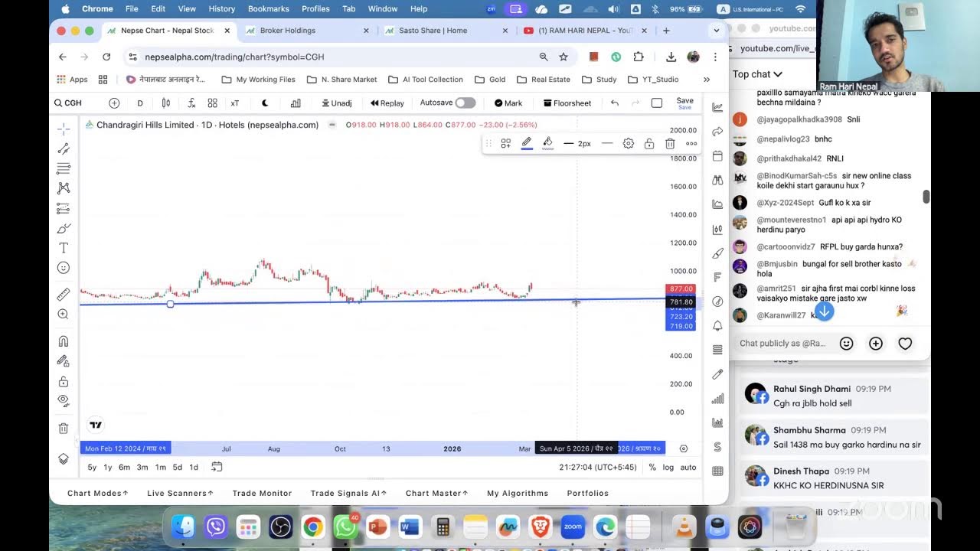Start bar Replay mode
The image size is (980, 551).
click(x=387, y=103)
